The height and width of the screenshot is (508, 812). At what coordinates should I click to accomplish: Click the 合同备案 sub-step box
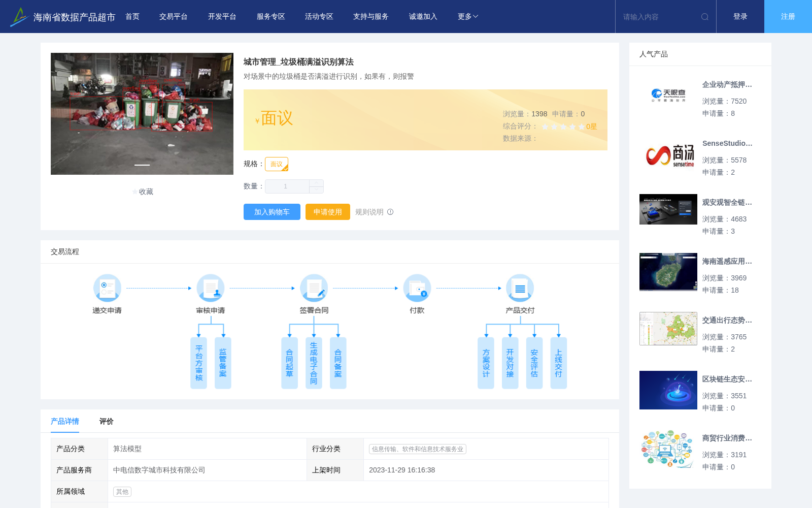pos(338,363)
